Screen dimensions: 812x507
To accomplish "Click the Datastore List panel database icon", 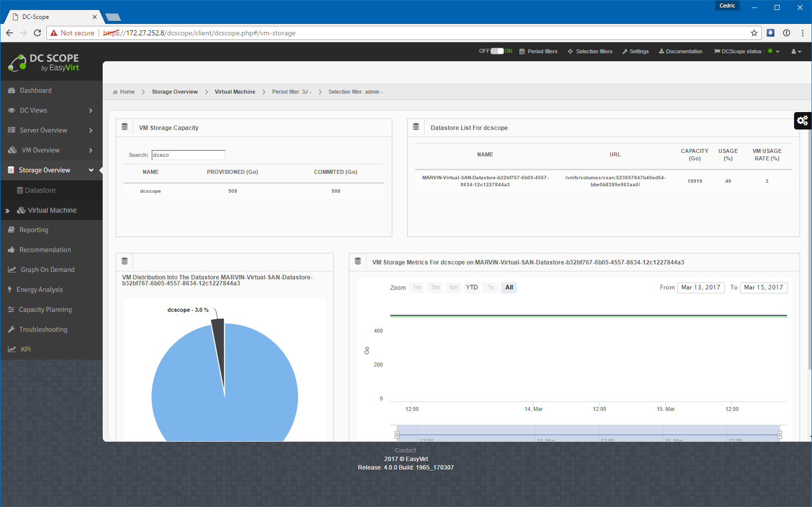I will pyautogui.click(x=416, y=127).
